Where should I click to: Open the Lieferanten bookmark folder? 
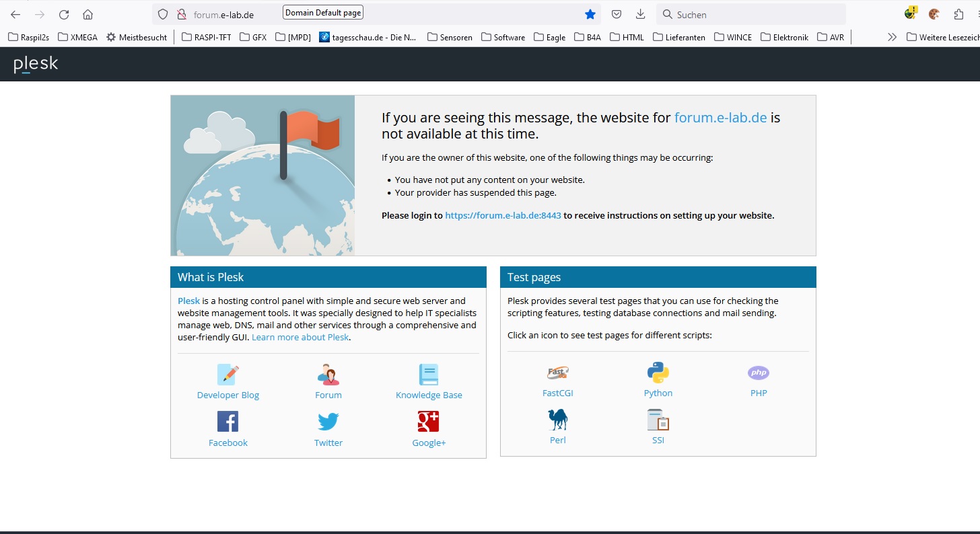pyautogui.click(x=678, y=37)
